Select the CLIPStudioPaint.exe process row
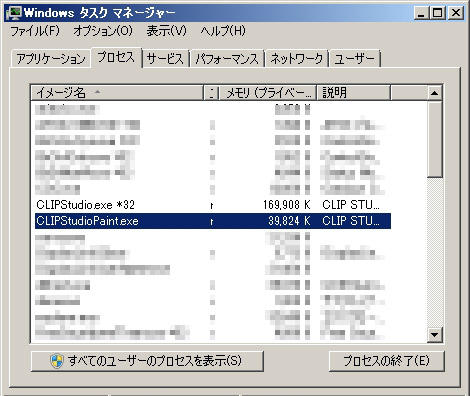Viewport: 470px width, 396px height. [213, 221]
